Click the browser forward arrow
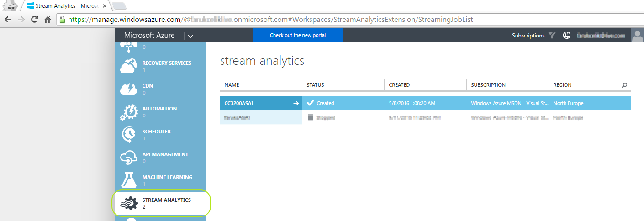Viewport: 644px width, 221px height. pyautogui.click(x=21, y=20)
